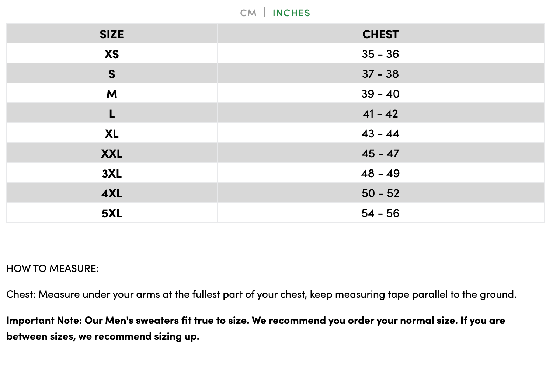553x392 pixels.
Task: Select the M size label
Action: tap(112, 94)
